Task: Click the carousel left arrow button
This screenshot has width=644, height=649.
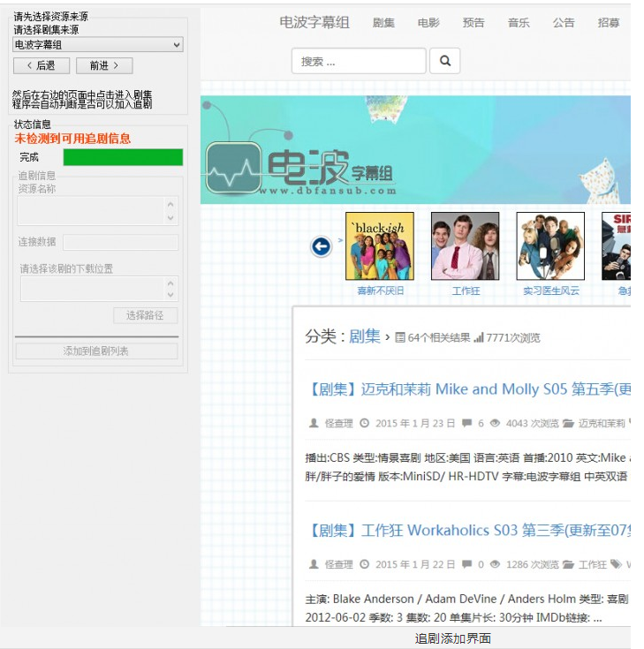Action: pyautogui.click(x=322, y=246)
